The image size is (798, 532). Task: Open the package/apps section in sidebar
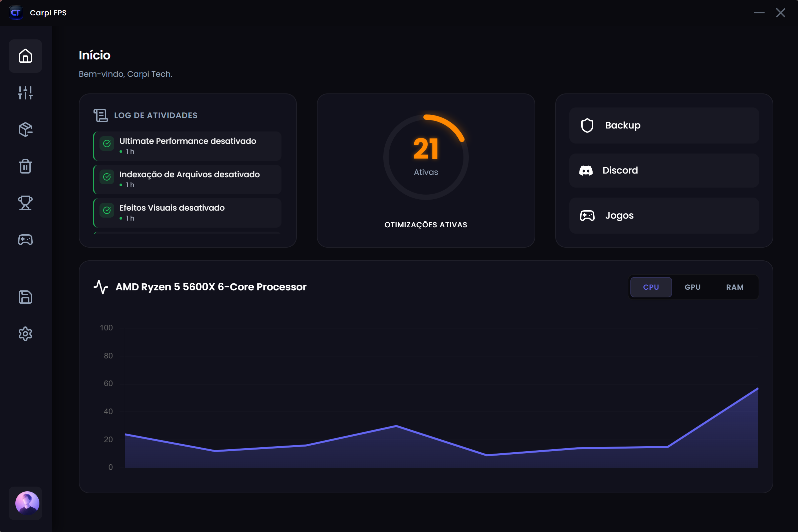25,129
